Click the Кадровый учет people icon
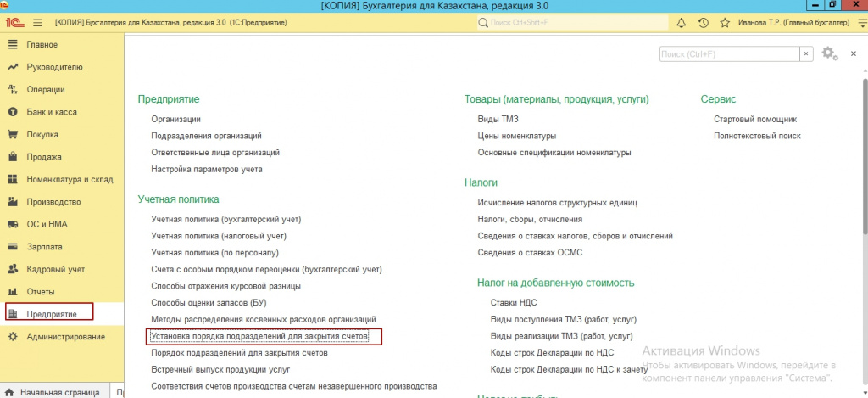This screenshot has height=398, width=868. pyautogui.click(x=14, y=269)
